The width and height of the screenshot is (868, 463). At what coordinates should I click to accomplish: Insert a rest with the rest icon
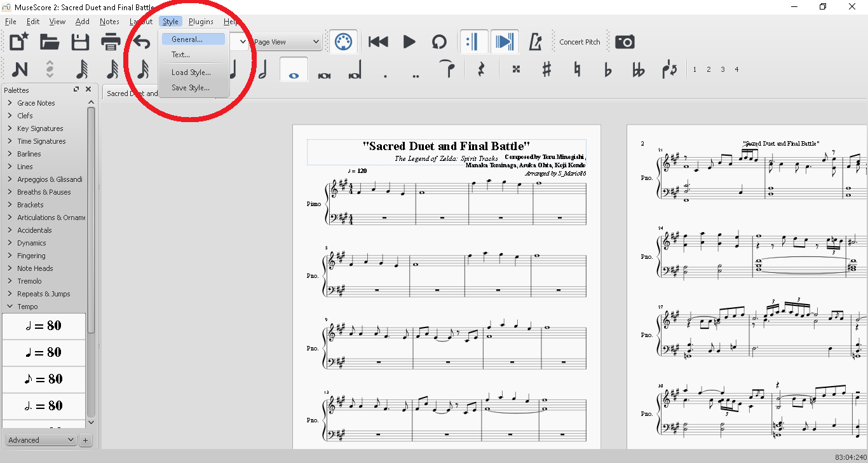tap(481, 69)
